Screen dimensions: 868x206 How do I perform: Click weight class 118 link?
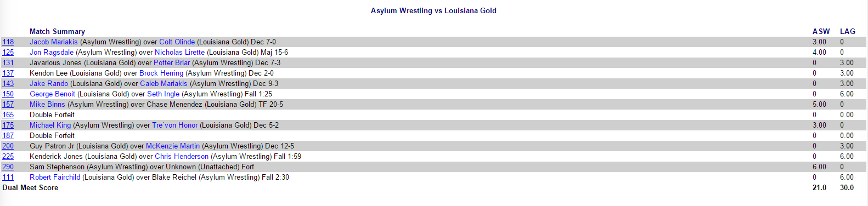(x=8, y=42)
